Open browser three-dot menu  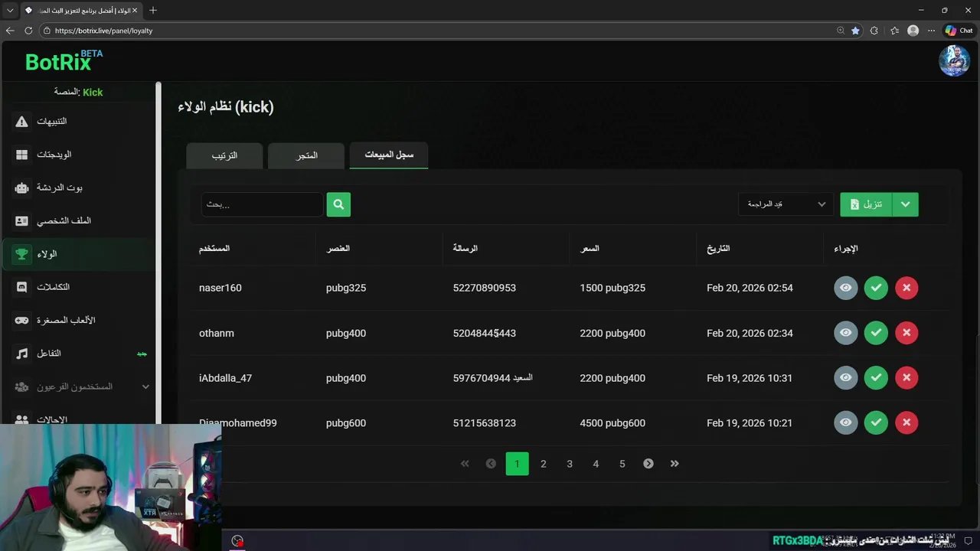tap(931, 31)
